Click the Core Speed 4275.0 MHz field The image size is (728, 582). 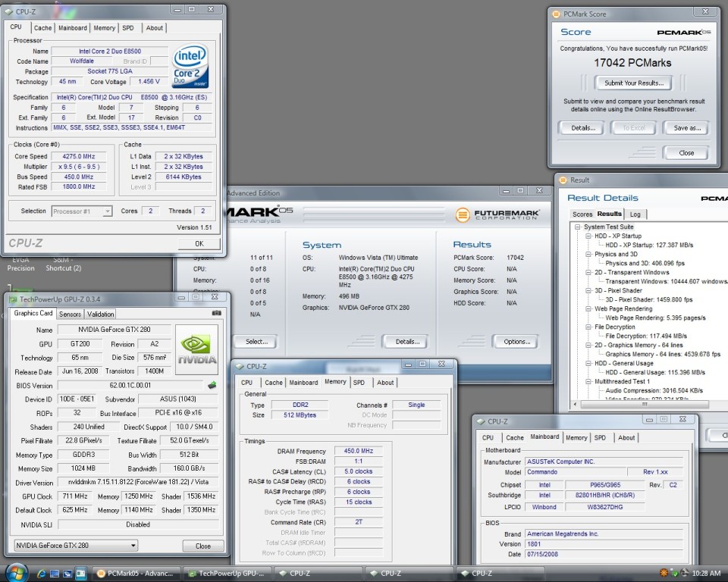pos(78,156)
